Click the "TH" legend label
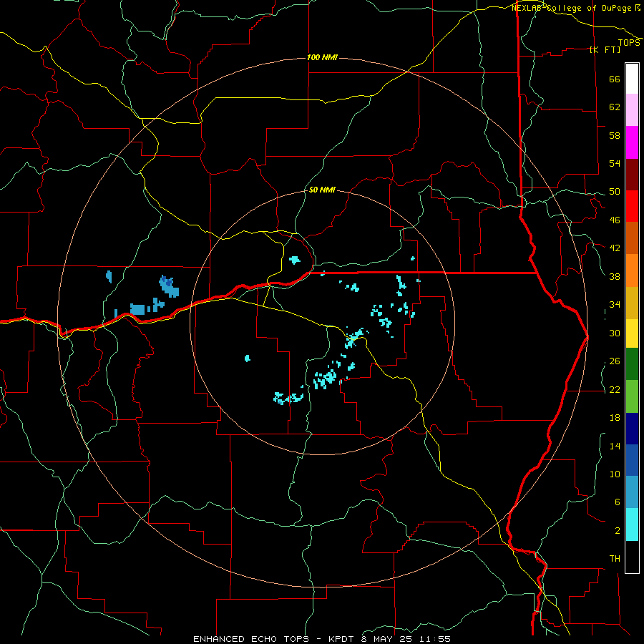Viewport: 644px width, 644px height. tap(615, 559)
